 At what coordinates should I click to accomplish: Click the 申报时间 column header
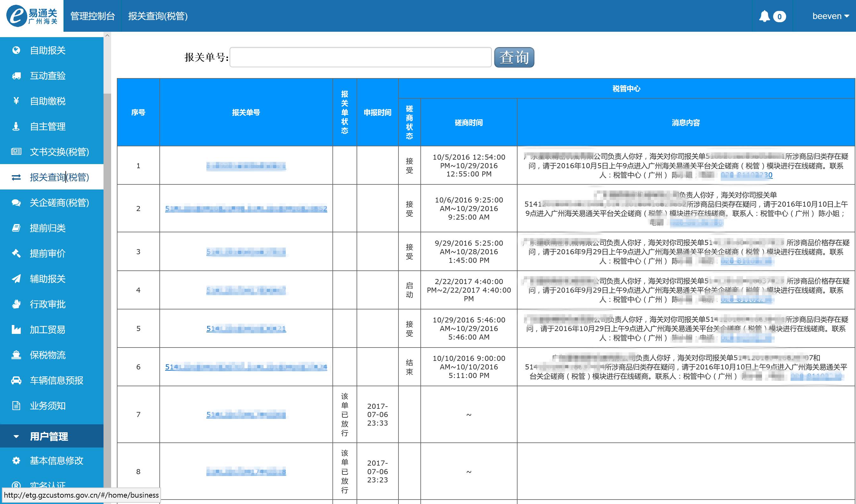tap(378, 112)
